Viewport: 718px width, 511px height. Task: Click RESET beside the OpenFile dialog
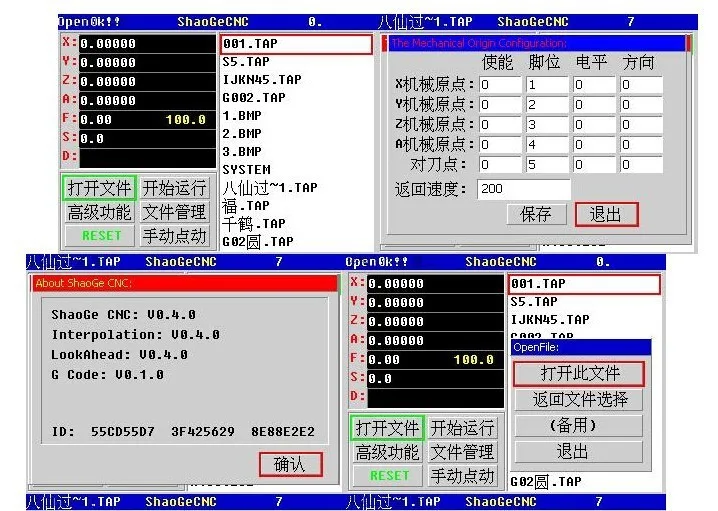(x=389, y=476)
